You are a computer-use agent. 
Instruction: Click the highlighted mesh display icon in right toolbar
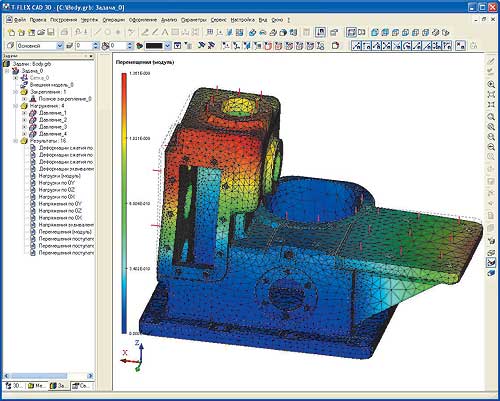tap(491, 262)
